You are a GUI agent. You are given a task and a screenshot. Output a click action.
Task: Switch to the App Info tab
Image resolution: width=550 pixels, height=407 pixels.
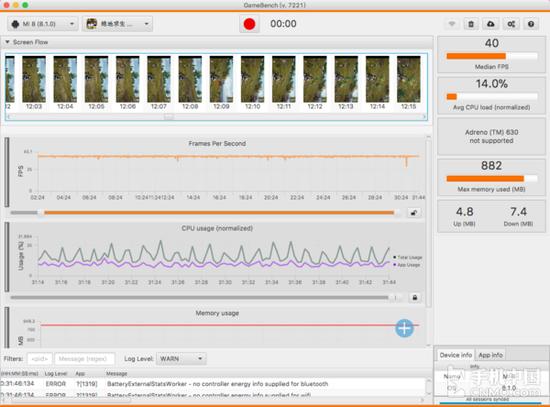(490, 355)
